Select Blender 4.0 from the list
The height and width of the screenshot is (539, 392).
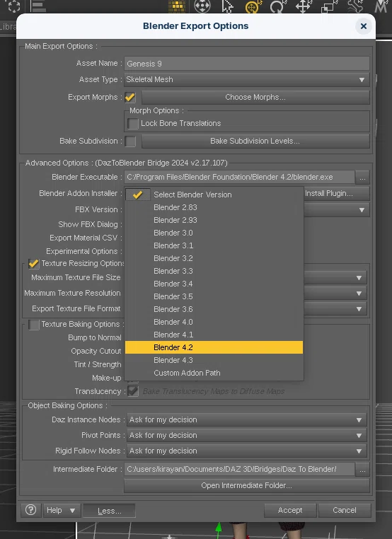click(x=214, y=322)
